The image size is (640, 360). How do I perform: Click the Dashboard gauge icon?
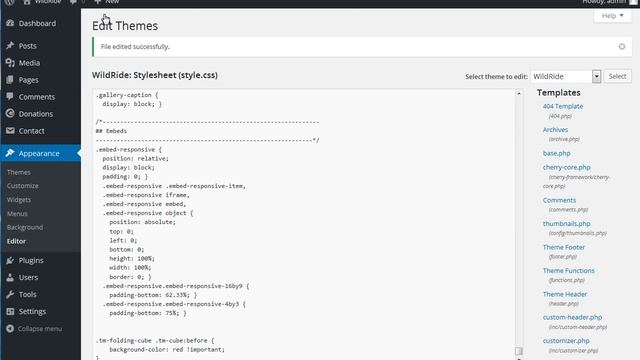(x=10, y=23)
